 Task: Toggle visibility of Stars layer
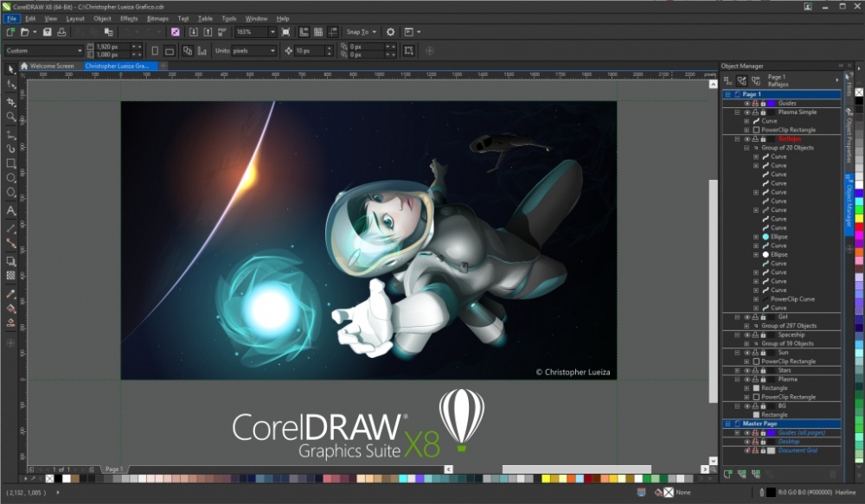pos(747,371)
